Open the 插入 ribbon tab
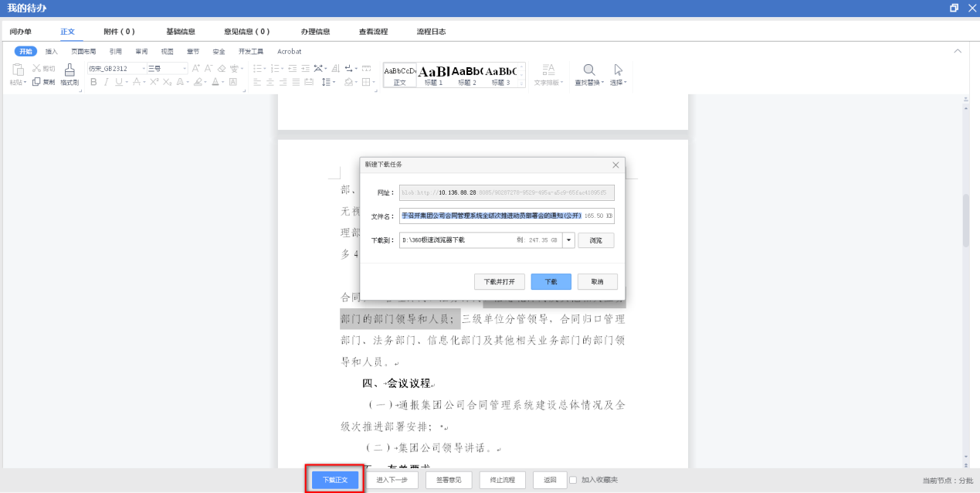The width and height of the screenshot is (980, 493). point(52,52)
